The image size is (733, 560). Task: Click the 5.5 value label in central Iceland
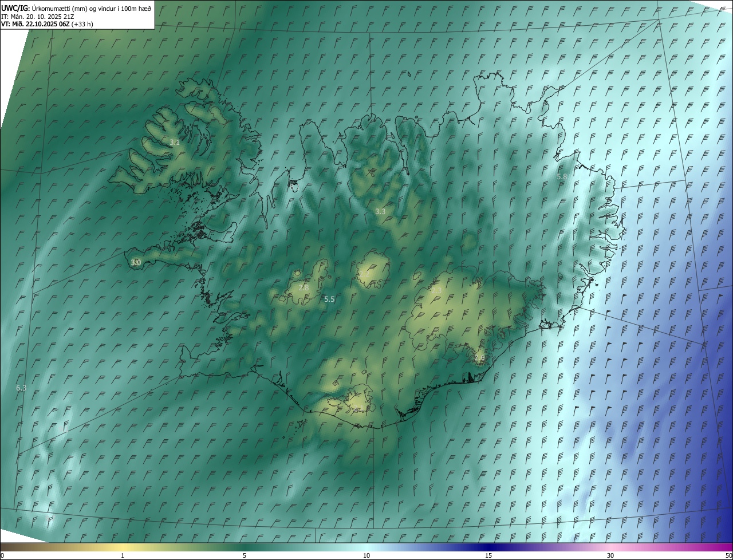(x=329, y=299)
